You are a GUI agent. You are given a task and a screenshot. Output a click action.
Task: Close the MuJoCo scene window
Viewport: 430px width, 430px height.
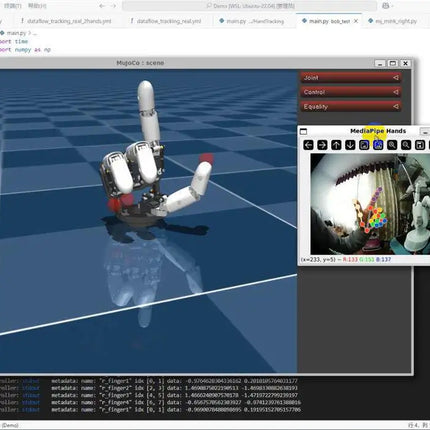(x=405, y=63)
